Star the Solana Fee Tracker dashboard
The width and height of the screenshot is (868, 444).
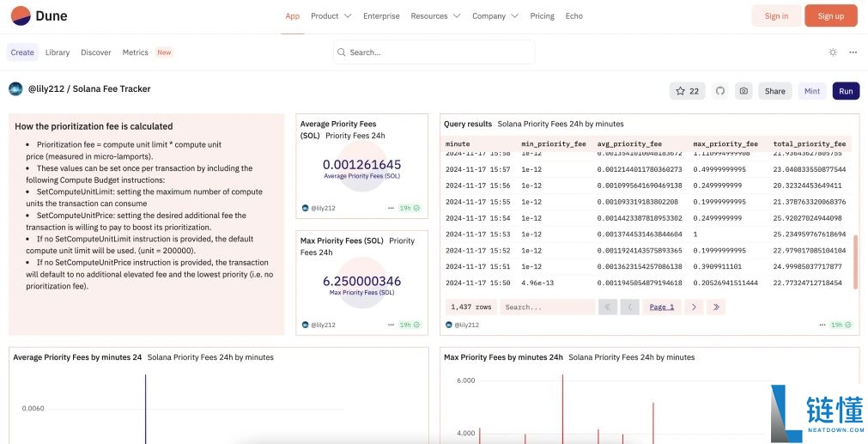687,91
